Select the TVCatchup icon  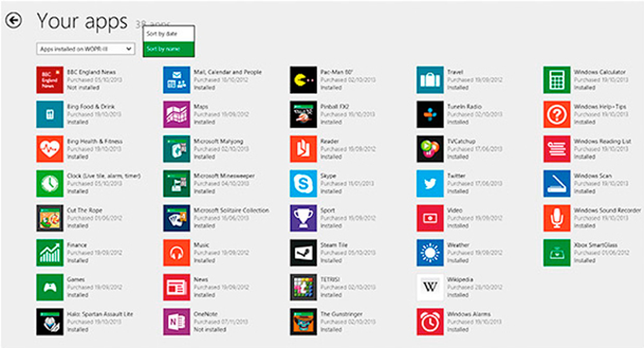click(430, 149)
